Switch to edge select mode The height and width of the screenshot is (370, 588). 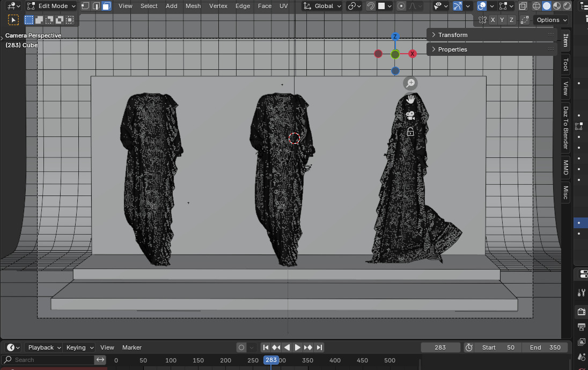[96, 6]
